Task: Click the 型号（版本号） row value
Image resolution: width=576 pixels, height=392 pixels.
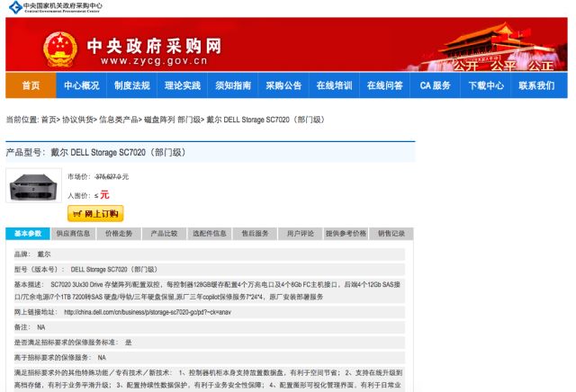Action: click(114, 270)
